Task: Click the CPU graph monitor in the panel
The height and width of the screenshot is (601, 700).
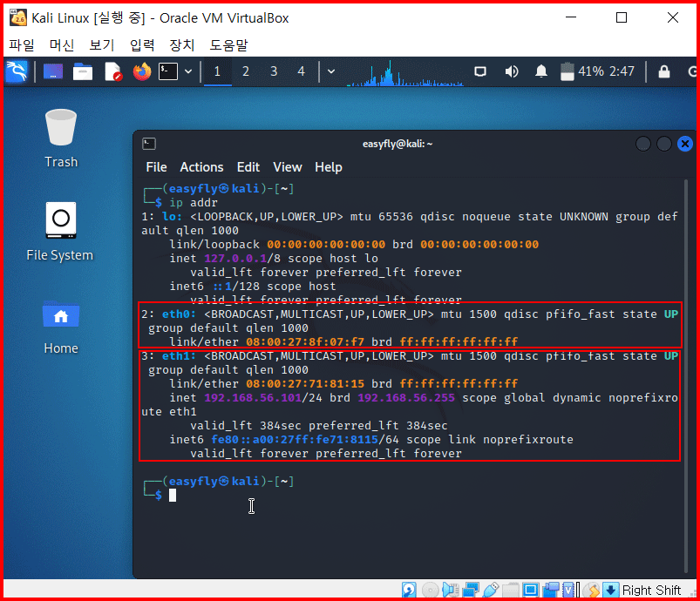Action: 405,72
